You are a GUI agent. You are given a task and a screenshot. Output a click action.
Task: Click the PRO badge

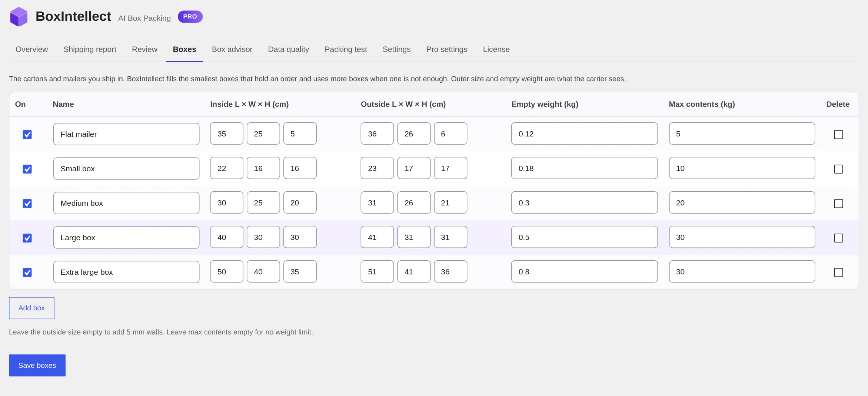[190, 17]
